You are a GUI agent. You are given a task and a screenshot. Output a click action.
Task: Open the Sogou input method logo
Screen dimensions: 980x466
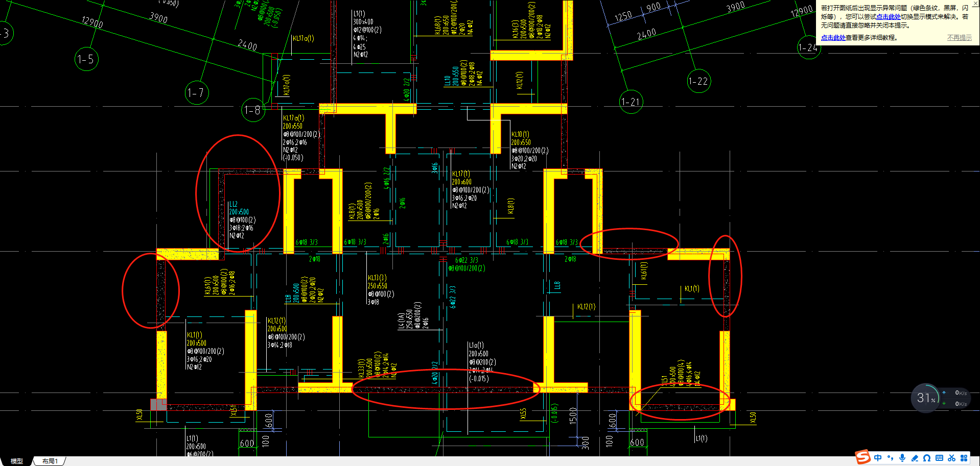[x=863, y=457]
